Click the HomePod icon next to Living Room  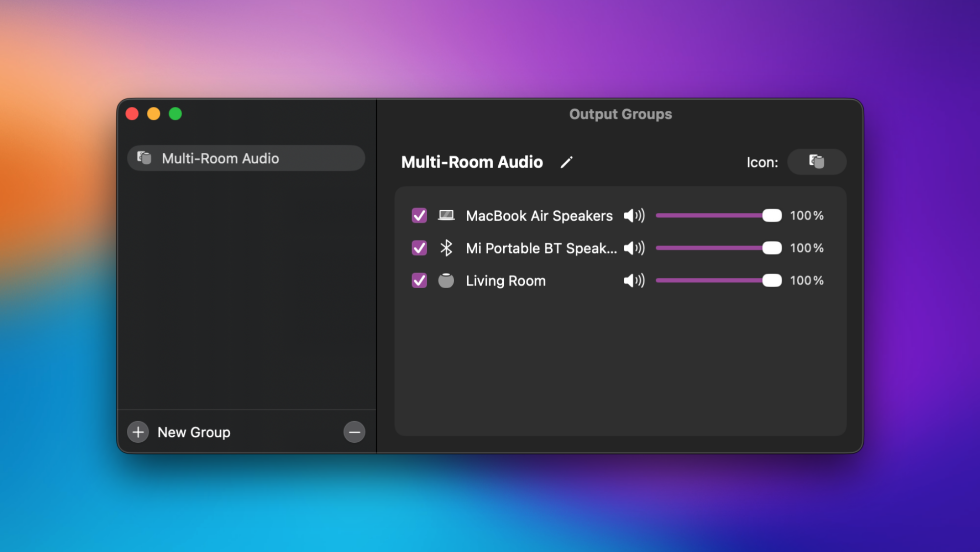tap(446, 280)
